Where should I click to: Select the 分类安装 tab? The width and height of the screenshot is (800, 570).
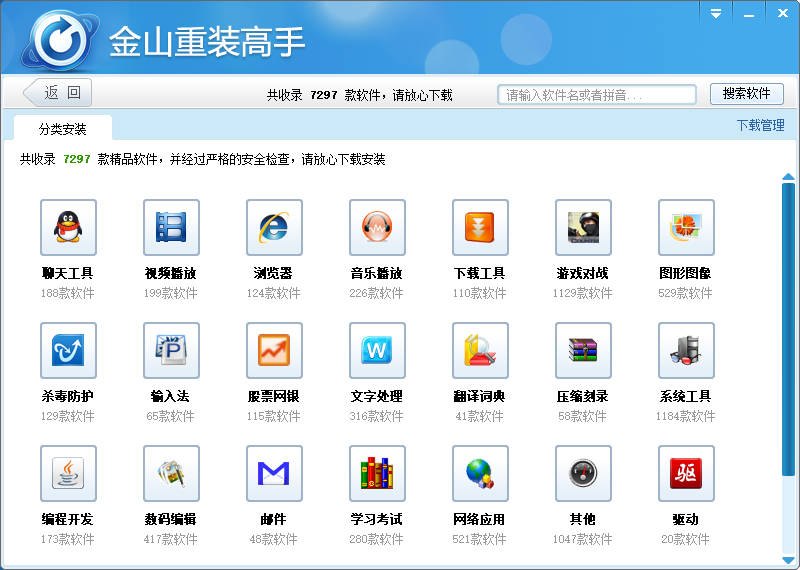[x=63, y=129]
